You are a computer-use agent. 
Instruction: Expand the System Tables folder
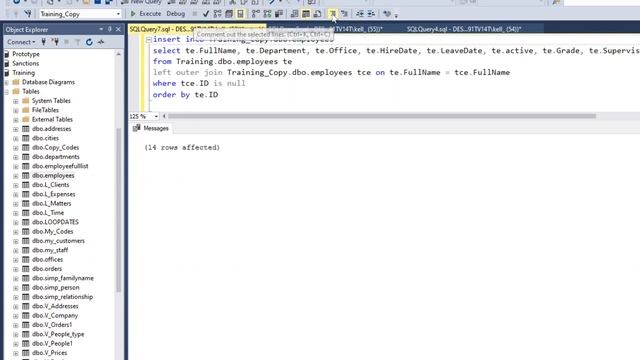point(16,101)
